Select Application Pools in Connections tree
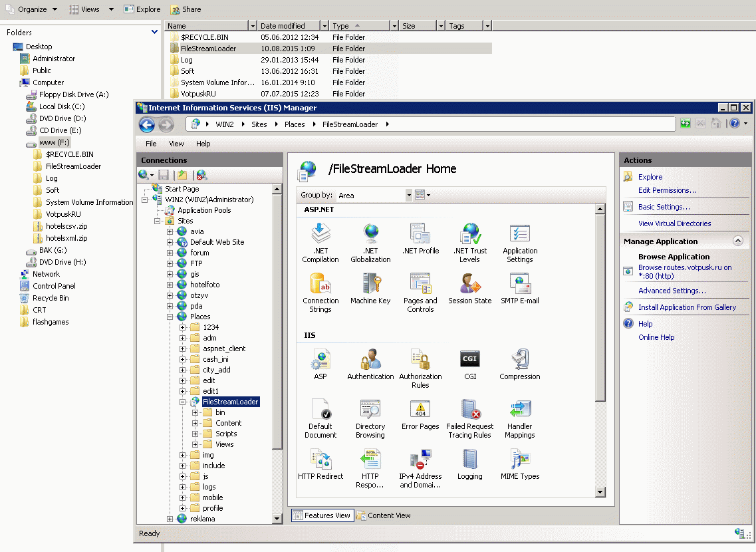 tap(204, 210)
